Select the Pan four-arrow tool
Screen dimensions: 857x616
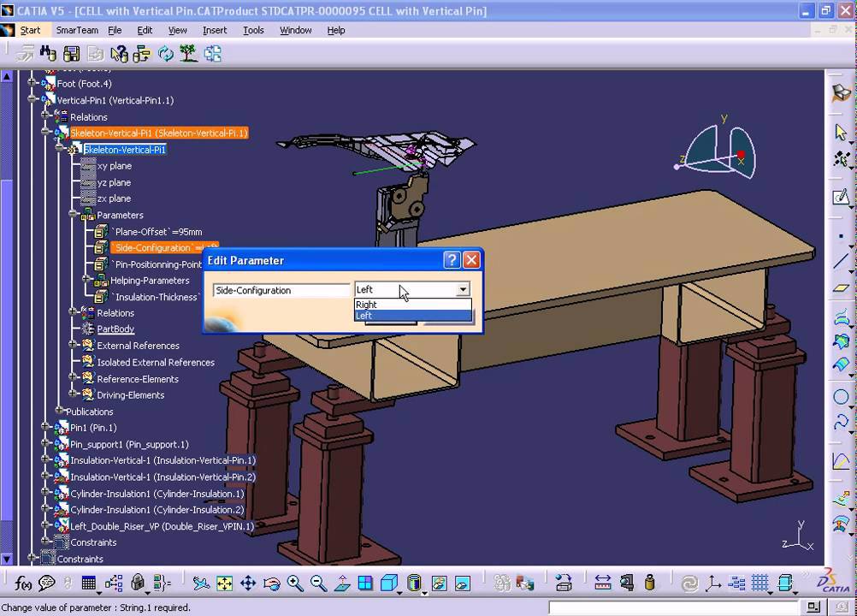[x=247, y=583]
